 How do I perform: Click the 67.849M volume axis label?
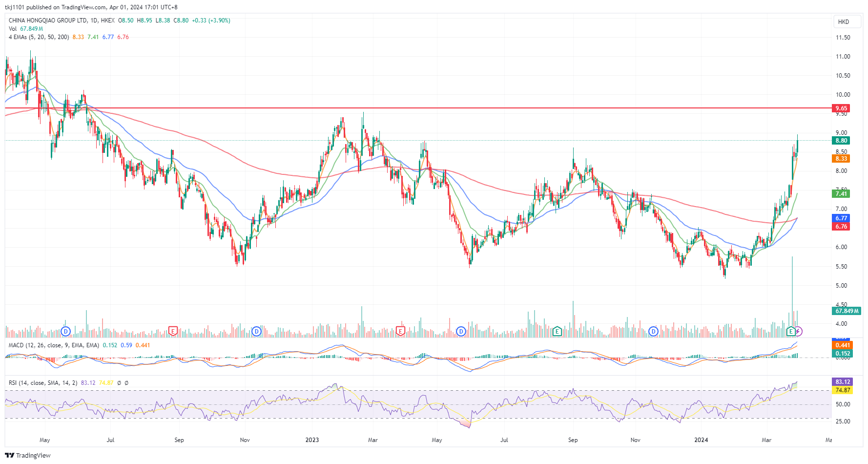tap(847, 311)
